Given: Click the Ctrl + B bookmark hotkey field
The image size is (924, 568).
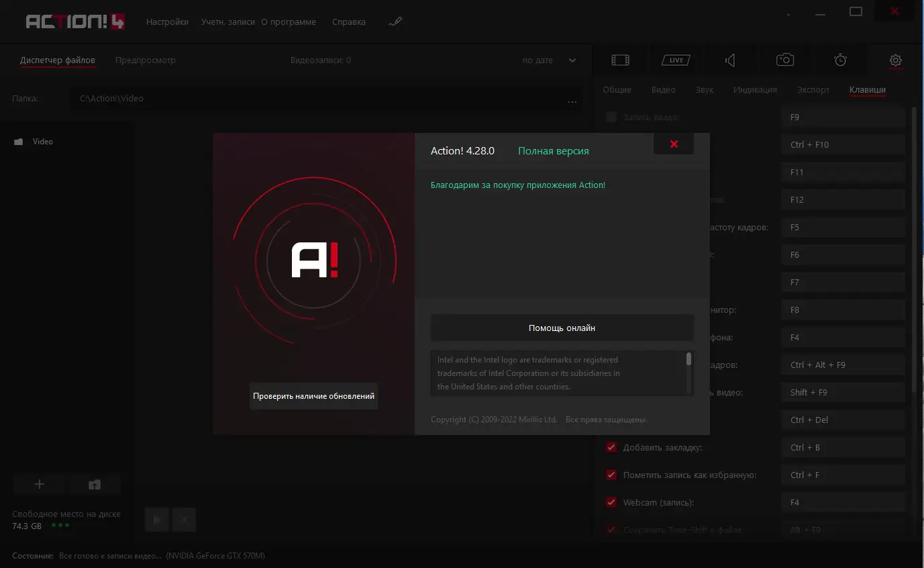Looking at the screenshot, I should pos(843,448).
